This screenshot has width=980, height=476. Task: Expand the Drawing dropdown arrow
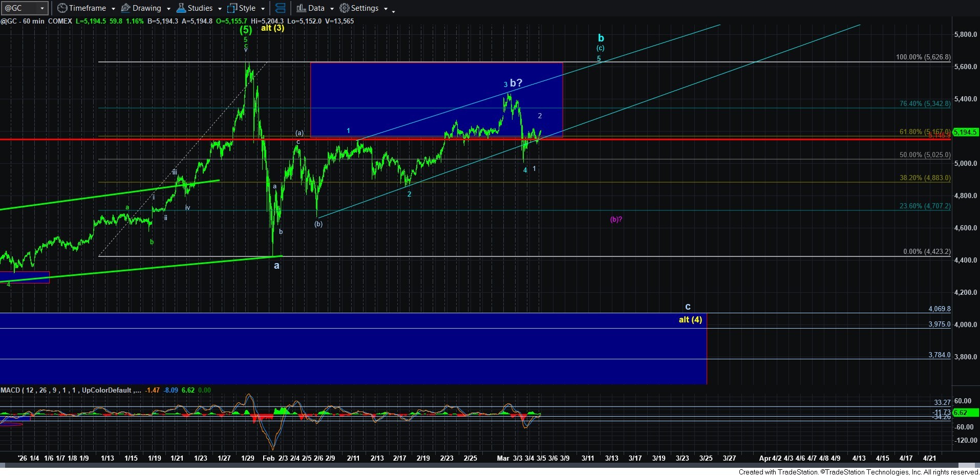(x=168, y=9)
